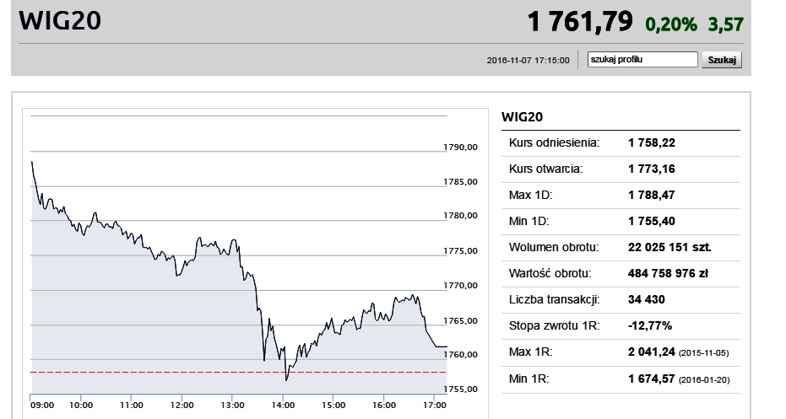Click the chart's lowest point near 14:00

click(286, 380)
